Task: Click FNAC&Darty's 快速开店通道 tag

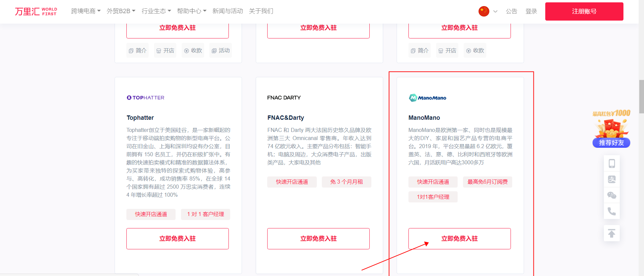Action: pos(292,182)
